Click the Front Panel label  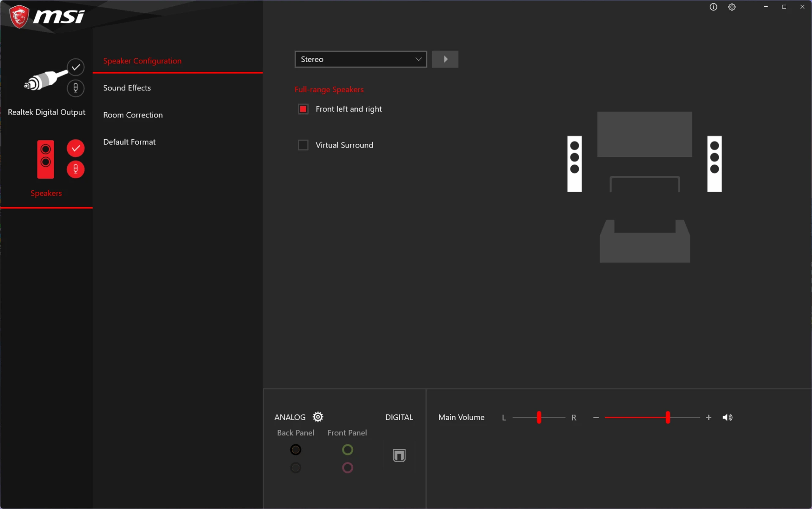click(347, 433)
